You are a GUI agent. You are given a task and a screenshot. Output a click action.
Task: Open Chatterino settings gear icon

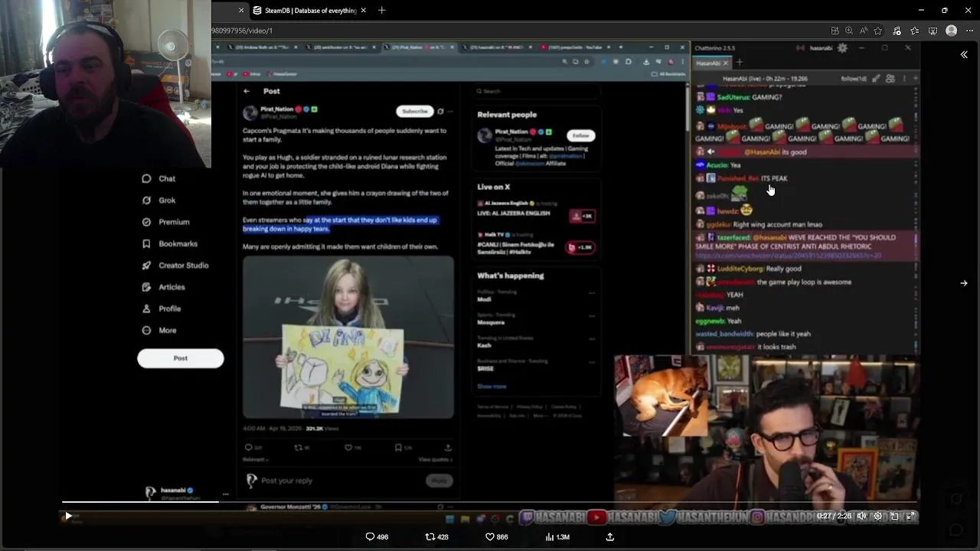(x=842, y=47)
